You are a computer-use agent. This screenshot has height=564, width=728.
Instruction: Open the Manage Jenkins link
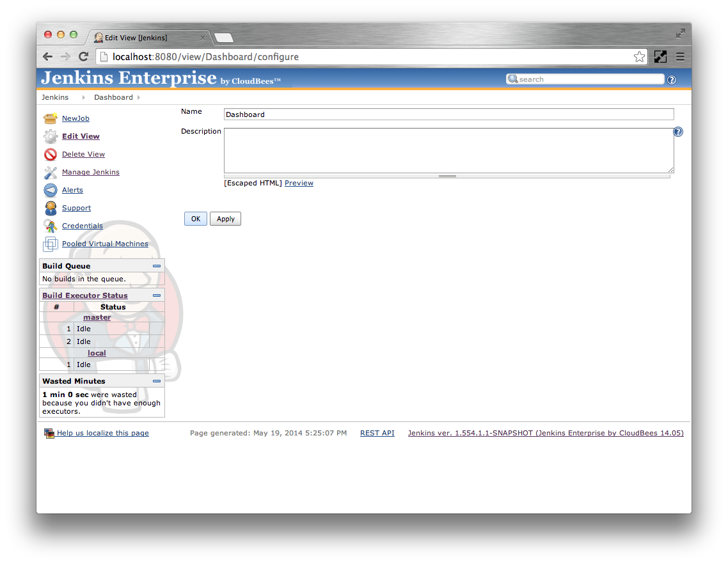pos(91,172)
